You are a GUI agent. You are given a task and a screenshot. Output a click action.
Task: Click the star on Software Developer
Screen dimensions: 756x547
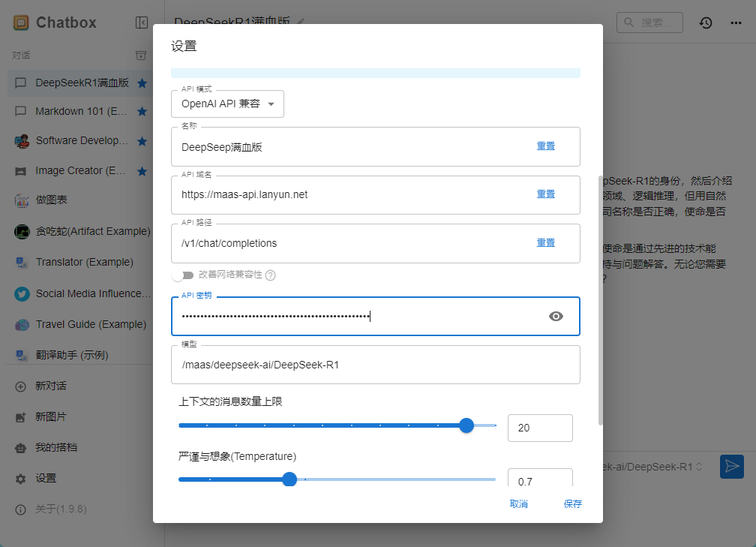pos(142,141)
